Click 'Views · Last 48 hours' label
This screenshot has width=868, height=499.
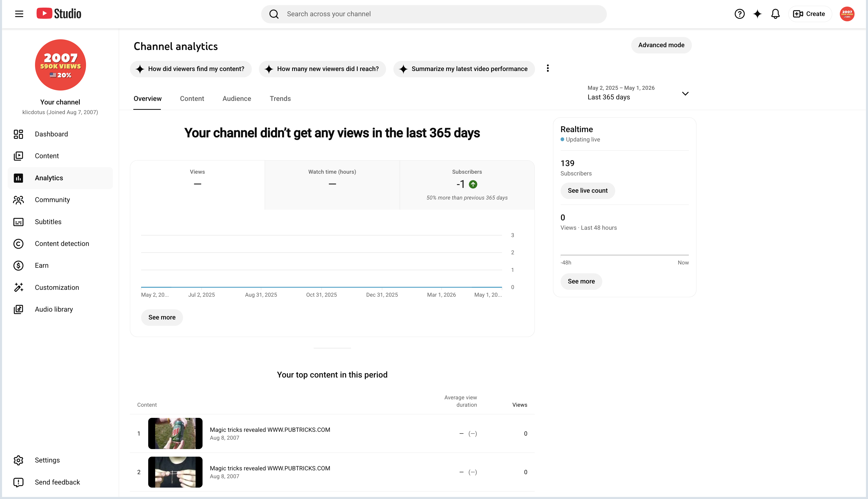click(x=589, y=227)
